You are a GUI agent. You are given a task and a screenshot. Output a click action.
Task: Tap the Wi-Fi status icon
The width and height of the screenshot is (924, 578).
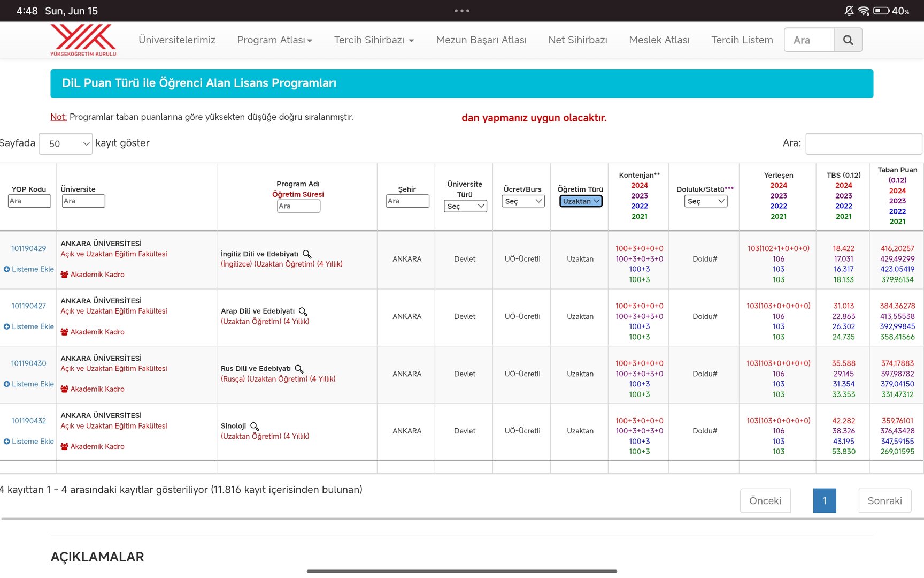pos(863,11)
